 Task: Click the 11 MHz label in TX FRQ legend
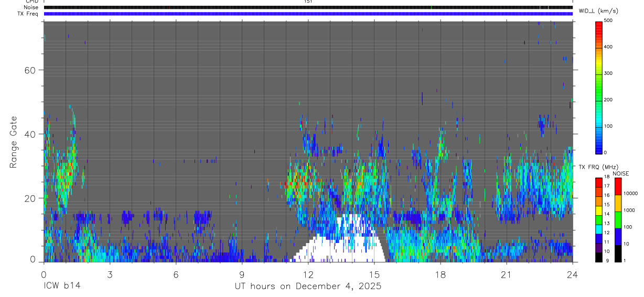coord(607,242)
